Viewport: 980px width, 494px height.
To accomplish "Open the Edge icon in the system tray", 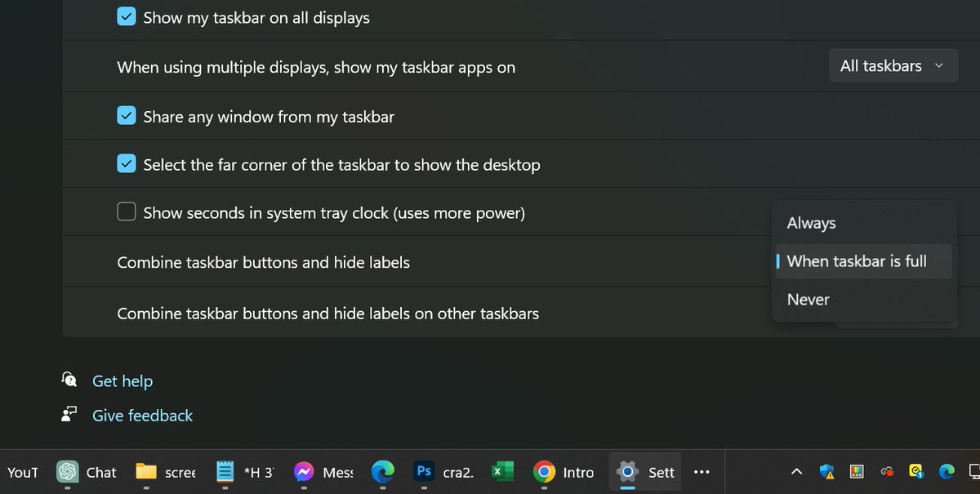I will coord(946,472).
